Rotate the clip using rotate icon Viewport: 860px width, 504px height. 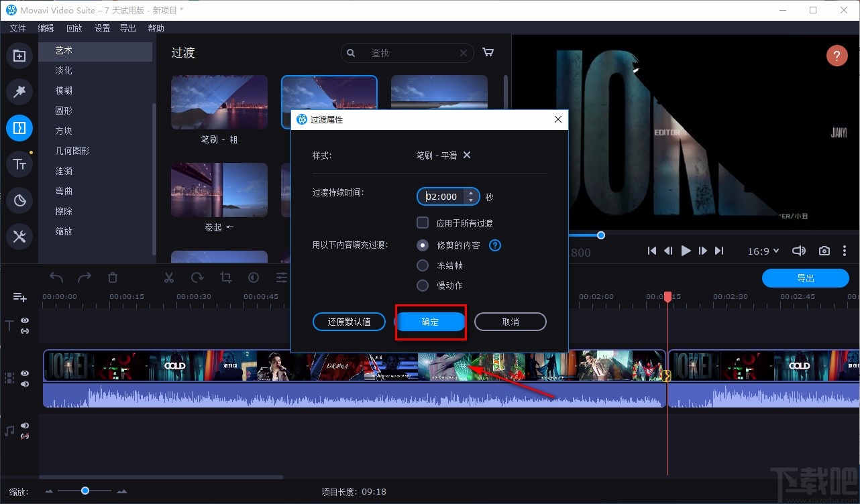click(x=197, y=277)
